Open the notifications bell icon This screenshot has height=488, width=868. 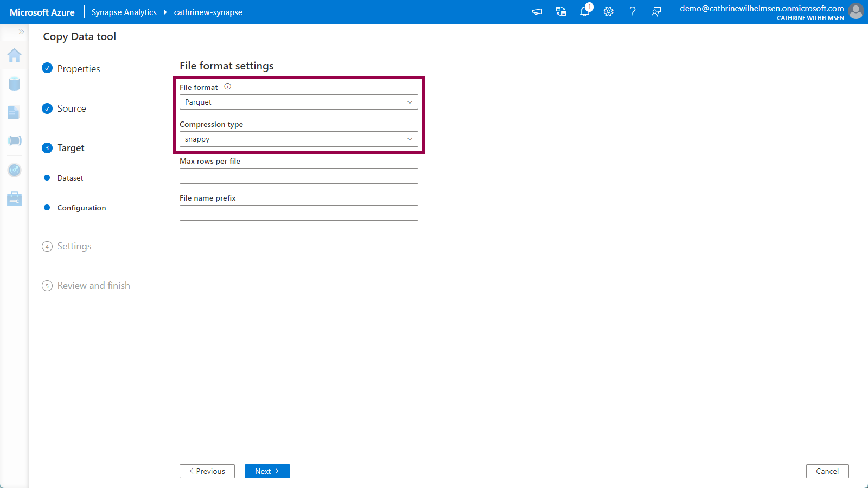point(585,12)
